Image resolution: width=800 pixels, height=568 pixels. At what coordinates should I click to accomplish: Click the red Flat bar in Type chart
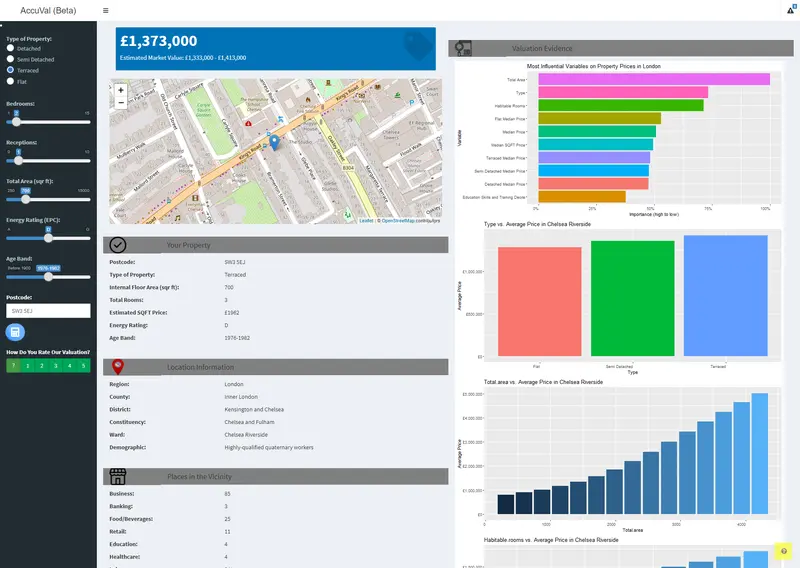click(540, 302)
